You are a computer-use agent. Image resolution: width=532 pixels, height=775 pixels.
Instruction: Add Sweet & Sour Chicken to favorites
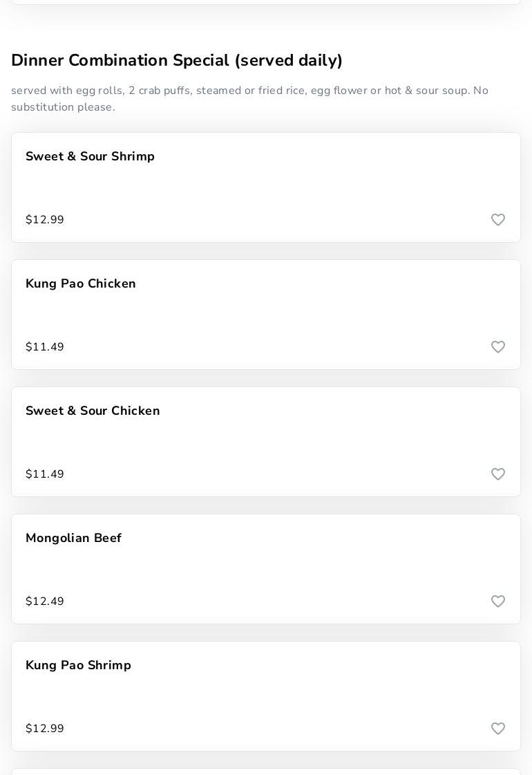pos(498,474)
